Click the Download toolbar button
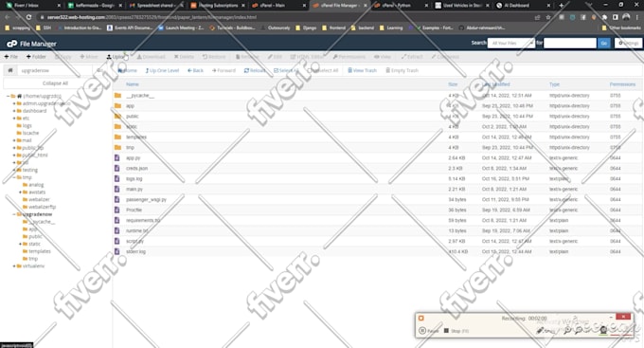644x348 pixels. (151, 57)
